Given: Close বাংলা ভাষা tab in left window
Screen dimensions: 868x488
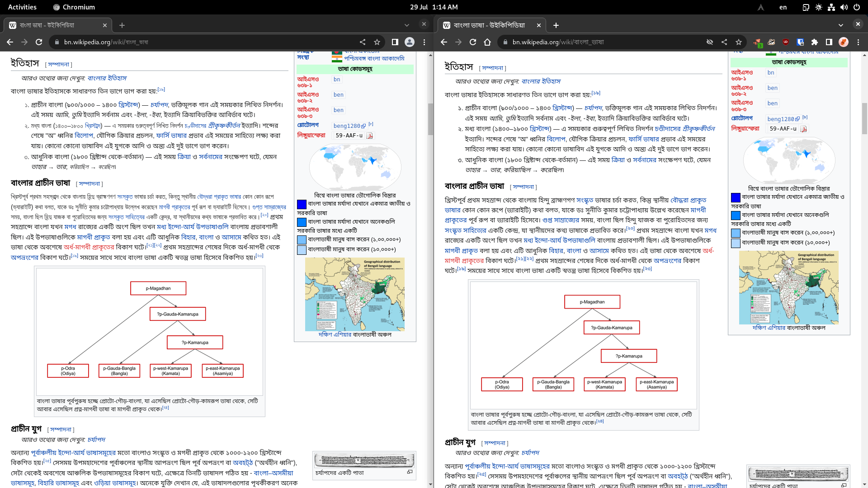Looking at the screenshot, I should pyautogui.click(x=105, y=25).
